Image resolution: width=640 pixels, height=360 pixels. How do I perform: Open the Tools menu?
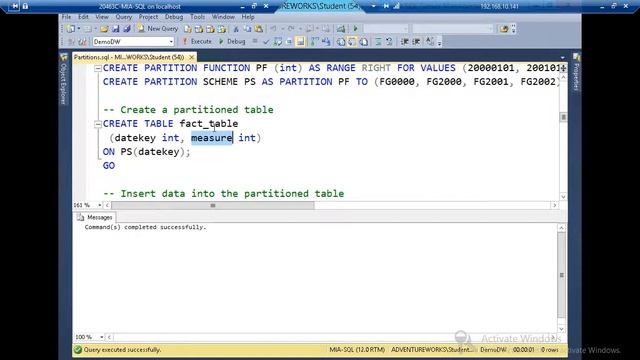[x=197, y=17]
